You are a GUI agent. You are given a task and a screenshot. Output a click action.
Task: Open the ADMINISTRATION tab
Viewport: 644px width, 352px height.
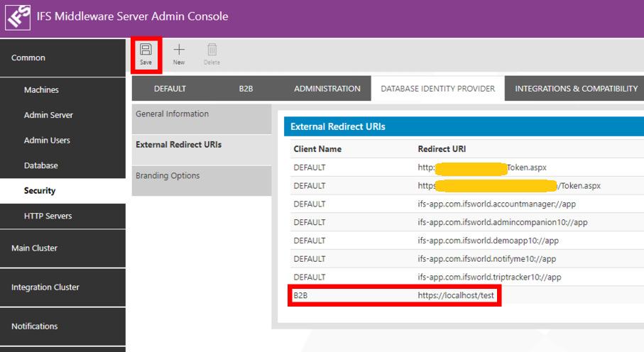(x=327, y=88)
